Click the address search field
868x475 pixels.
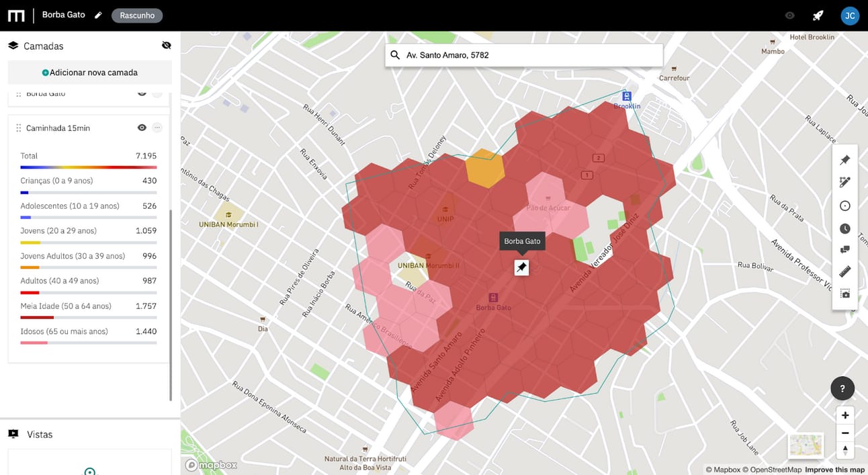[524, 55]
